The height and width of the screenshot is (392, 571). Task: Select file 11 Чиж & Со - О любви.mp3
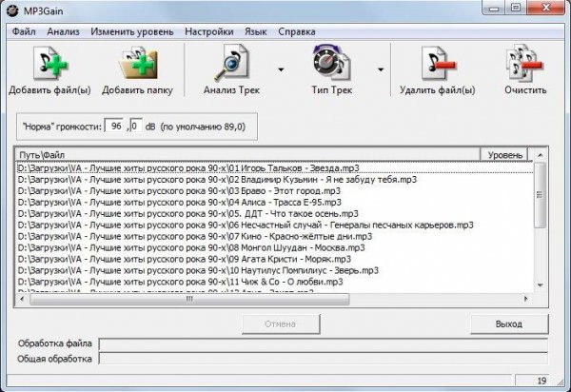(275, 282)
